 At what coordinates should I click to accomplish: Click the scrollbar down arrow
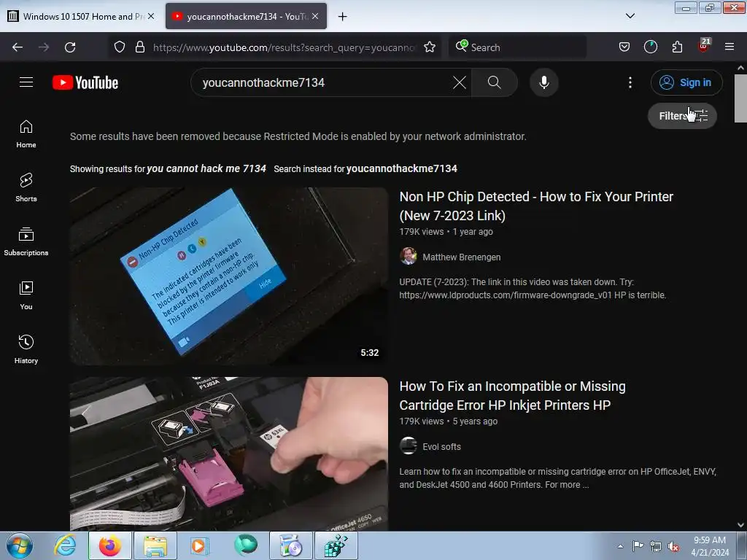click(740, 525)
